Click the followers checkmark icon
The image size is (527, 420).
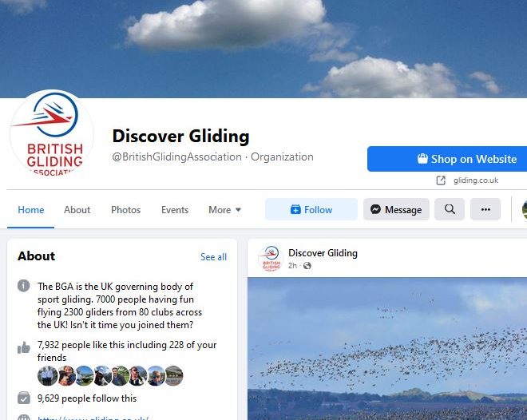pyautogui.click(x=23, y=398)
